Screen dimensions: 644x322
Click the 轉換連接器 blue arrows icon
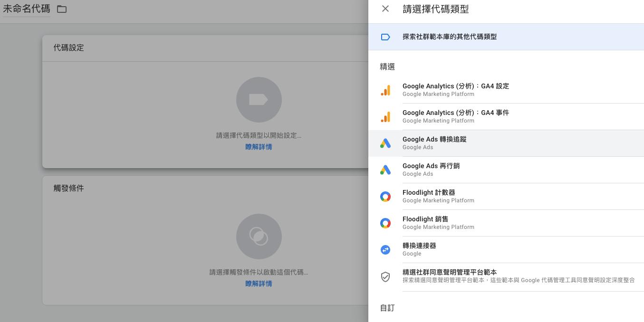tap(385, 250)
